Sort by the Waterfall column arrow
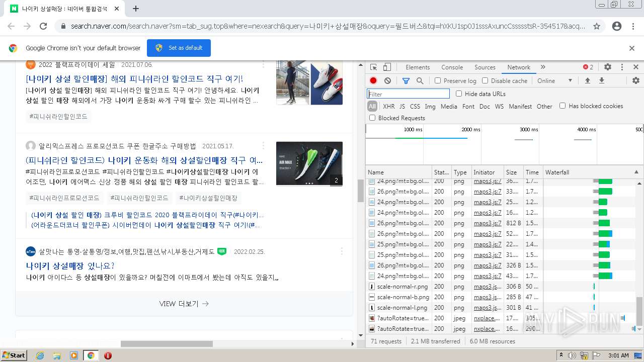The width and height of the screenshot is (644, 362). (636, 172)
